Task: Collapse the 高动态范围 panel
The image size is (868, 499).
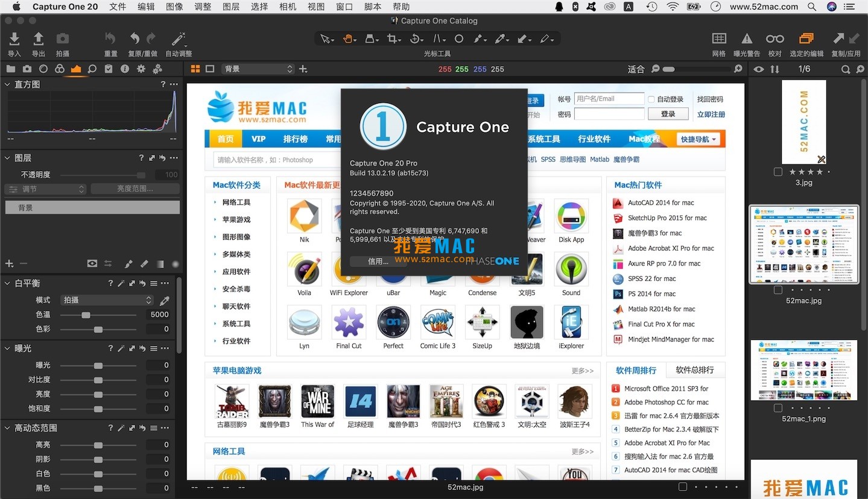Action: (x=7, y=428)
